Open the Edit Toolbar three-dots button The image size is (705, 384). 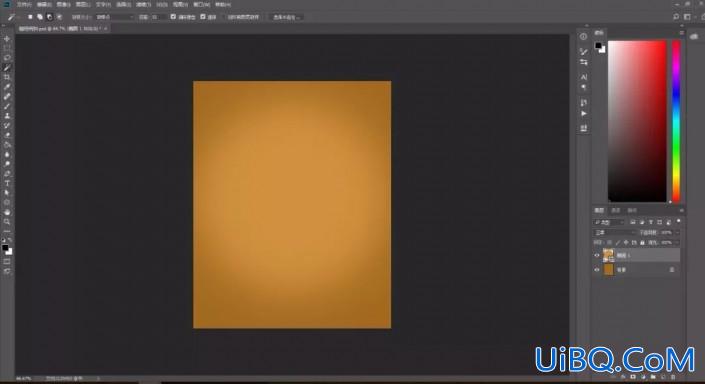coord(7,231)
